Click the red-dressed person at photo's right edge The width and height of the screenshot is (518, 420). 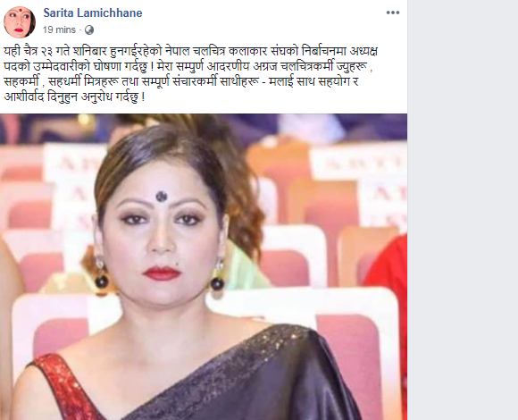tap(389, 311)
